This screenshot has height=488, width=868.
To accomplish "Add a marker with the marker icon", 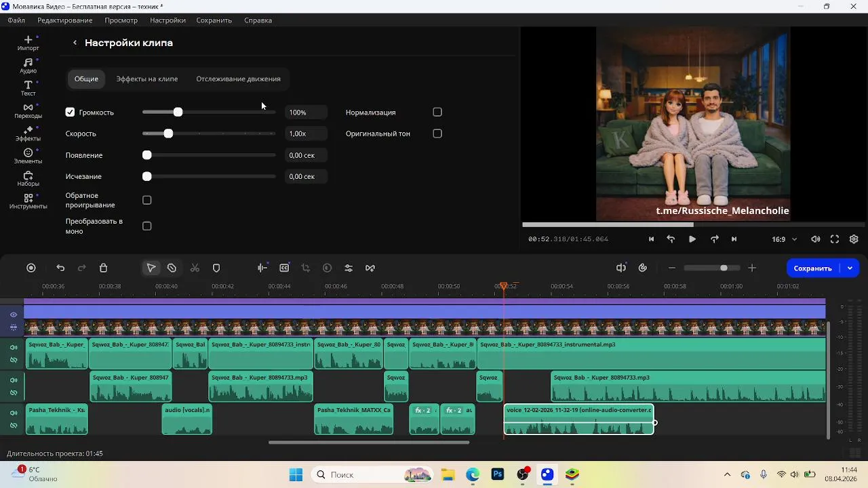I will click(216, 268).
